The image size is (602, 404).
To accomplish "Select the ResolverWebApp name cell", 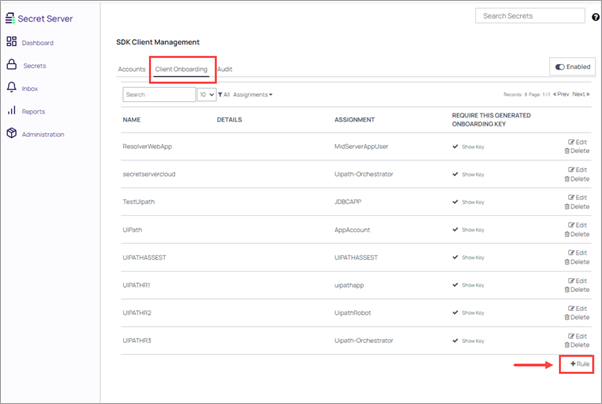I will point(147,146).
